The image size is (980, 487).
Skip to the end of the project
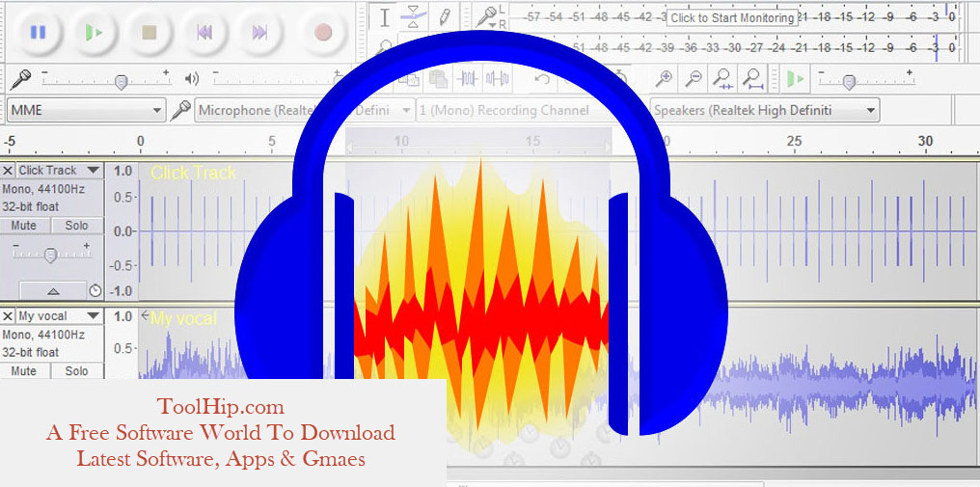(x=259, y=33)
